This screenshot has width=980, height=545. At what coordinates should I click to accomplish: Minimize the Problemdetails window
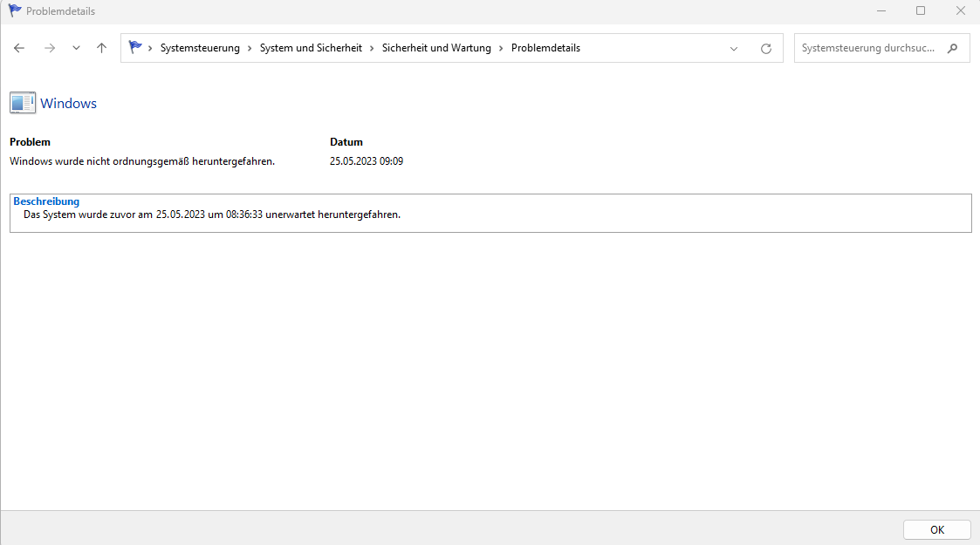point(881,10)
